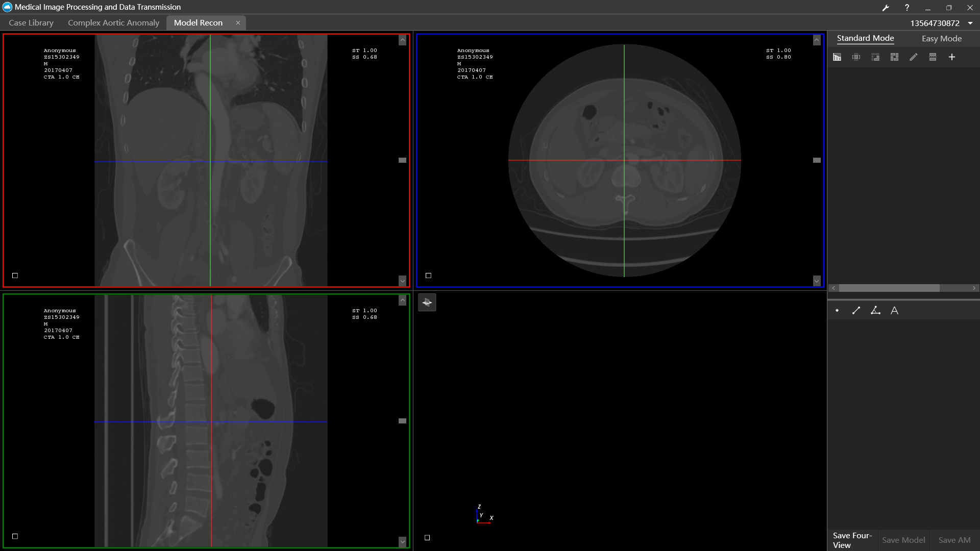Open the Case Library tab
The width and height of the screenshot is (980, 551).
pos(31,23)
